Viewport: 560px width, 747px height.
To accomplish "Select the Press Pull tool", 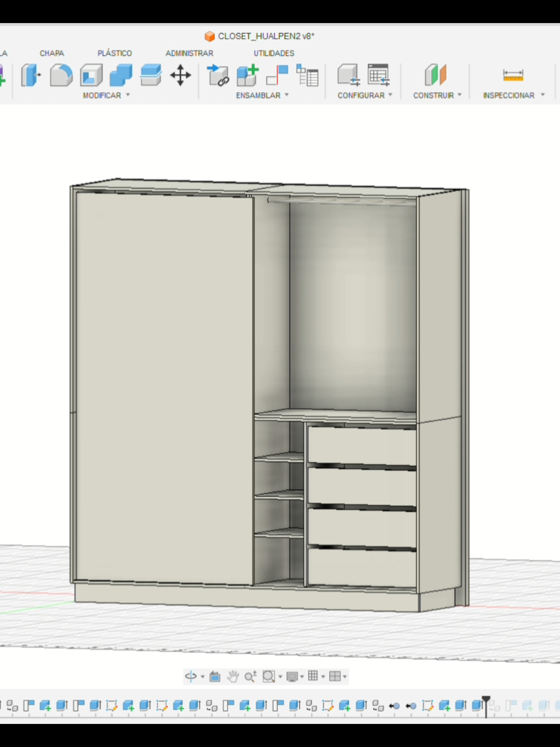I will tap(30, 75).
